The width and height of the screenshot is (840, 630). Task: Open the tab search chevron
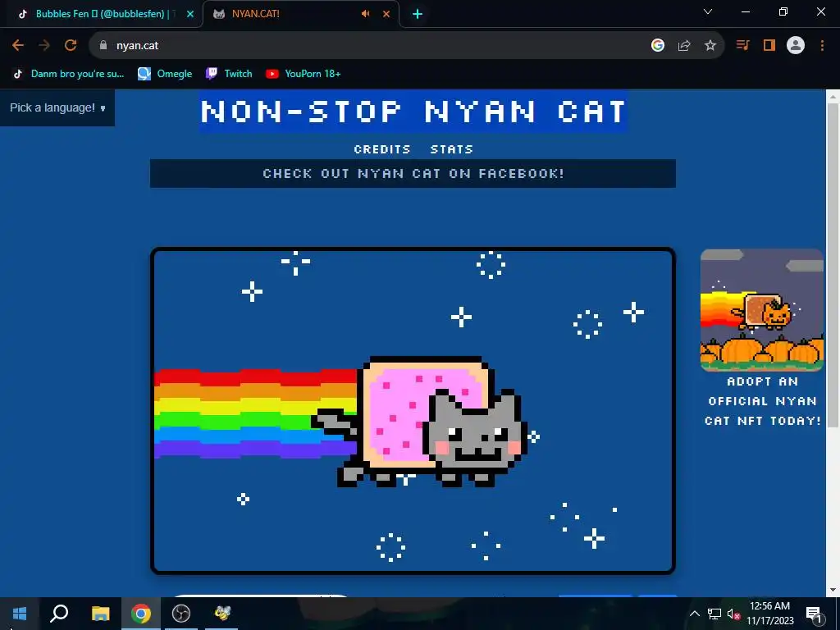[708, 11]
